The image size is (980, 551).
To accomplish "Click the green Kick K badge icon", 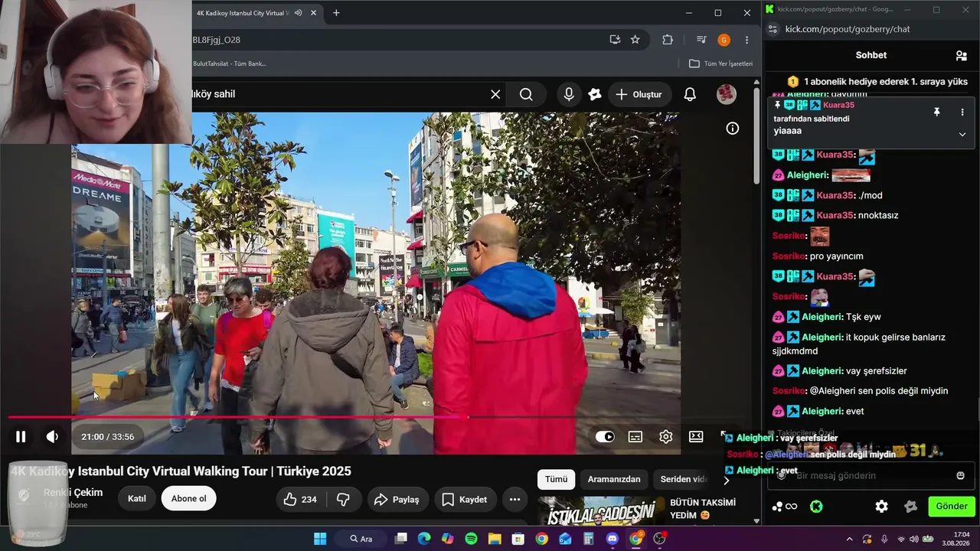I will pos(816,507).
